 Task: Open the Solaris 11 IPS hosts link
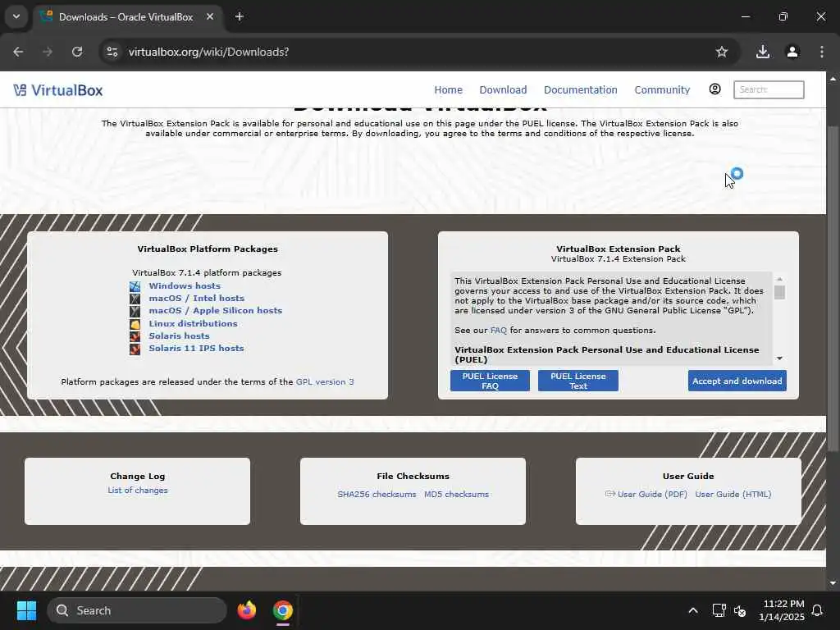[196, 348]
